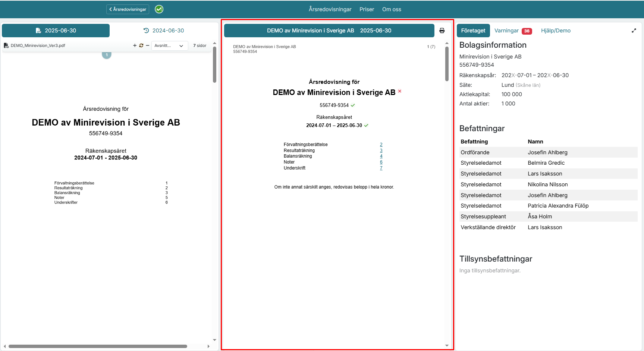This screenshot has width=644, height=351.
Task: Go back using the Årsredovisningar button
Action: click(x=128, y=9)
